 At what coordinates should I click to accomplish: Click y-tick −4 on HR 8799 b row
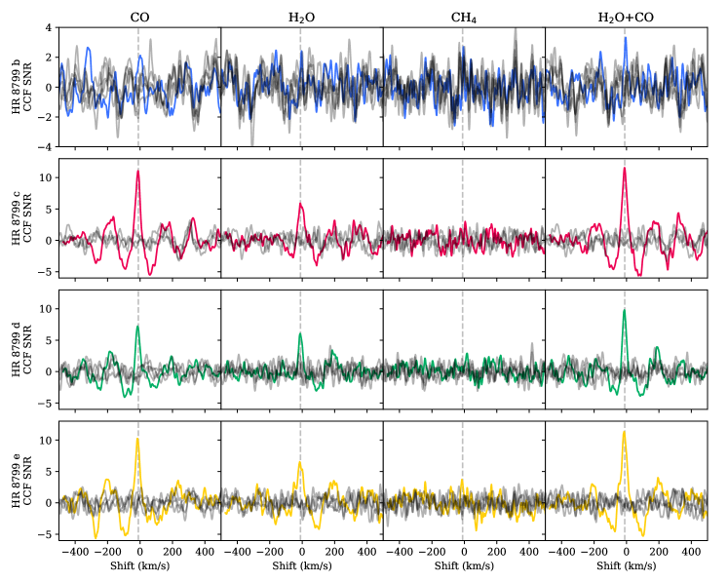pyautogui.click(x=46, y=146)
